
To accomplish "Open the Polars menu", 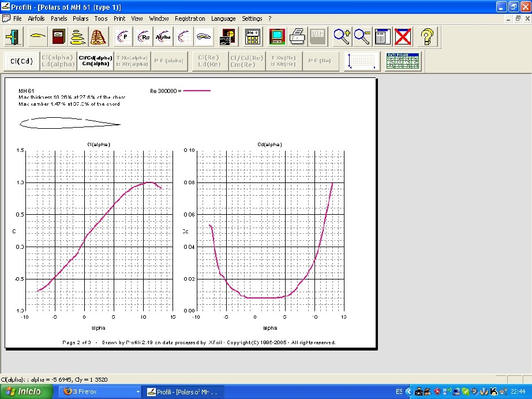I will [81, 18].
